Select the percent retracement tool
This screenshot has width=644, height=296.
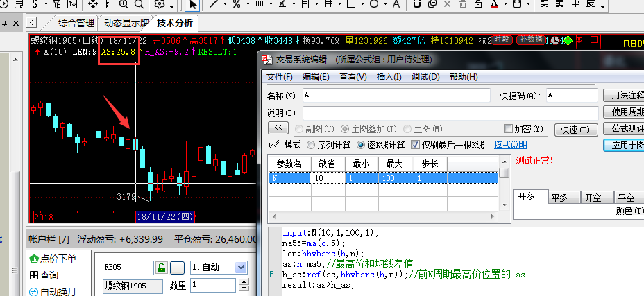pos(236,4)
